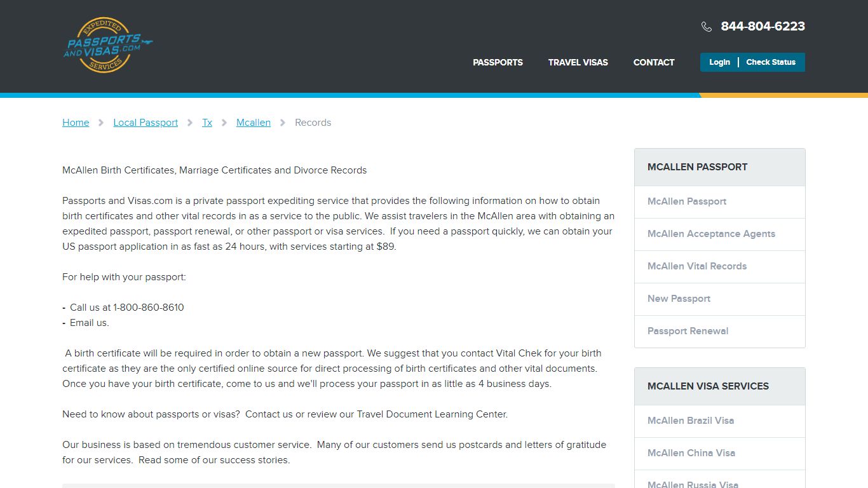Click the phone icon beside 844-804-6223

(707, 27)
